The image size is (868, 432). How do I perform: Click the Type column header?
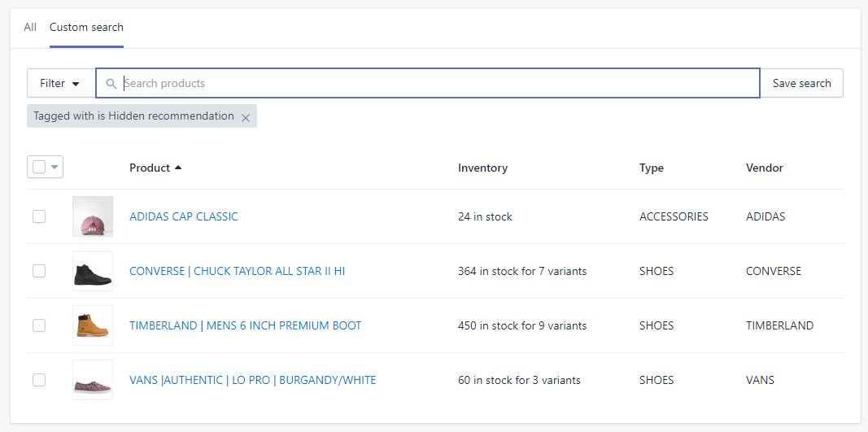[x=652, y=168]
